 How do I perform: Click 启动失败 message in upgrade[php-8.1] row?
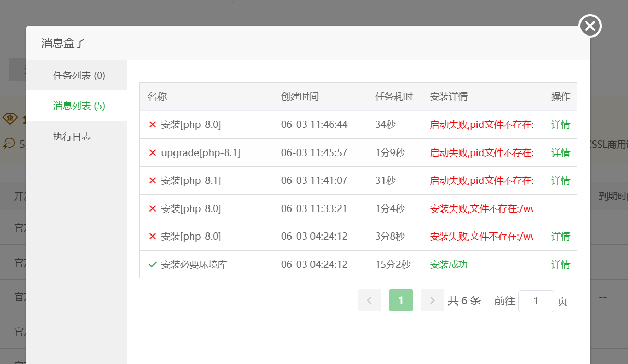(x=482, y=153)
